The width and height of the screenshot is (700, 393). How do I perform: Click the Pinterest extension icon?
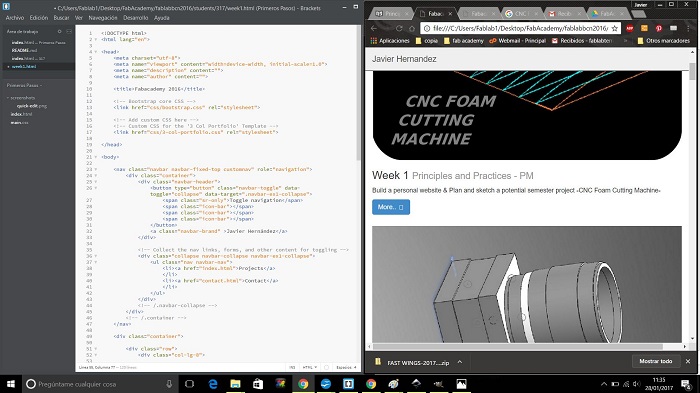pos(659,28)
